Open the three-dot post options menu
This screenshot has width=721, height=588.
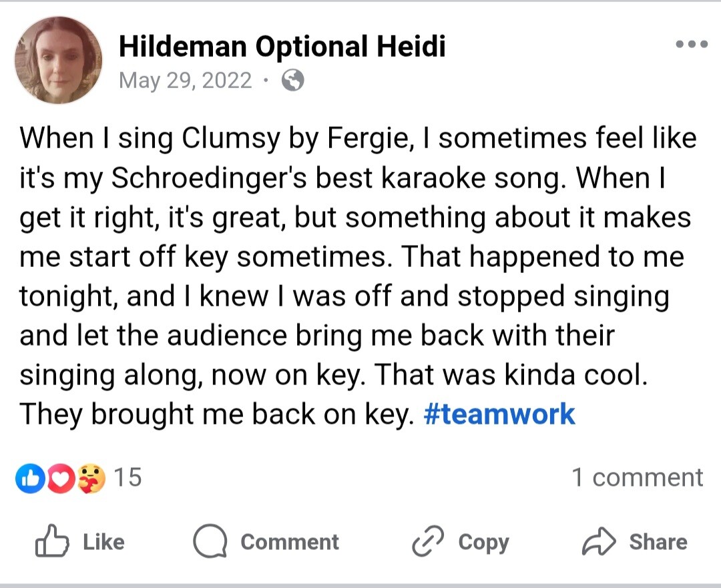tap(692, 44)
